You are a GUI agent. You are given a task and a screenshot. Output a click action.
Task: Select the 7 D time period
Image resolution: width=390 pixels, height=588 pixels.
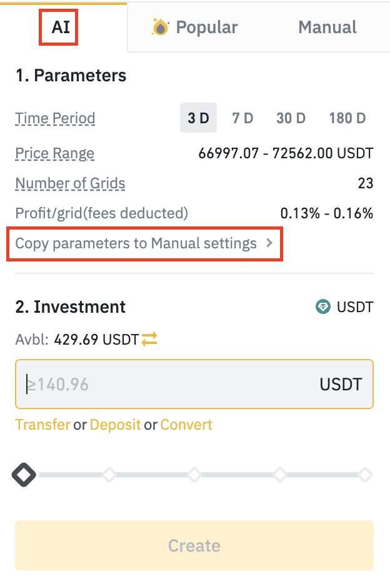tap(242, 118)
